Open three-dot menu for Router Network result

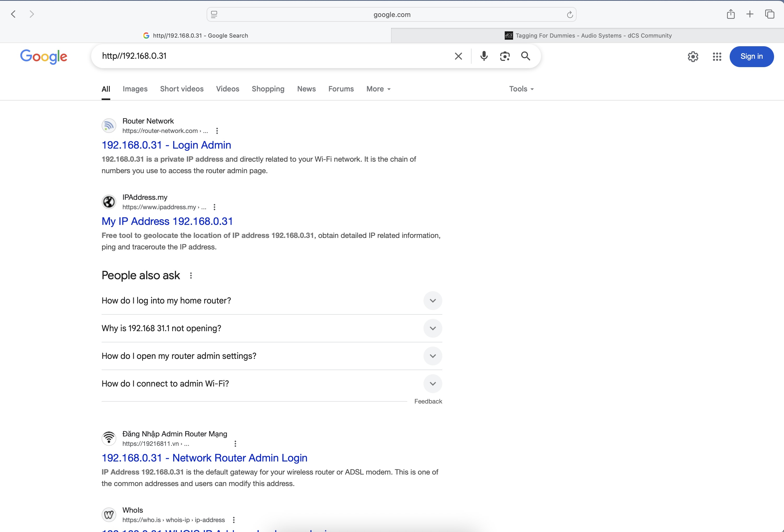tap(217, 131)
